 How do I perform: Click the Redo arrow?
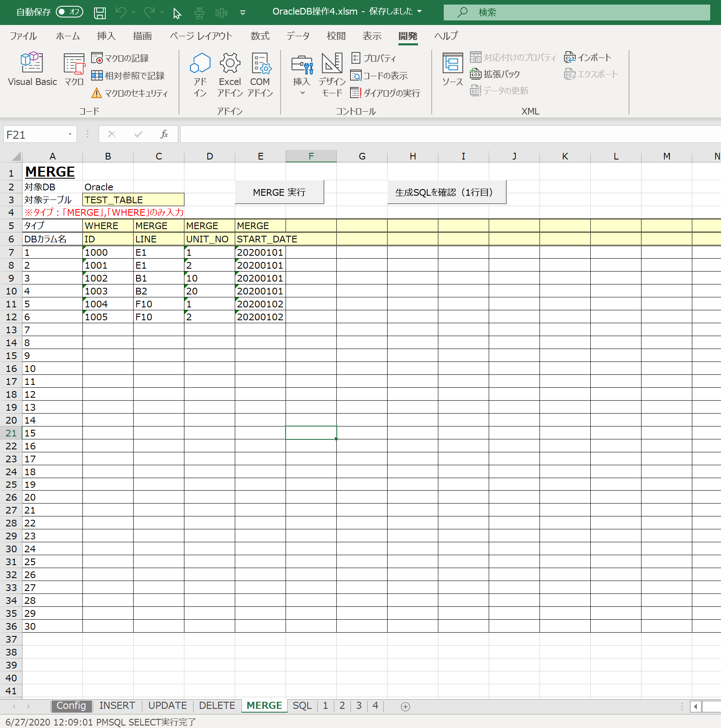(x=149, y=12)
